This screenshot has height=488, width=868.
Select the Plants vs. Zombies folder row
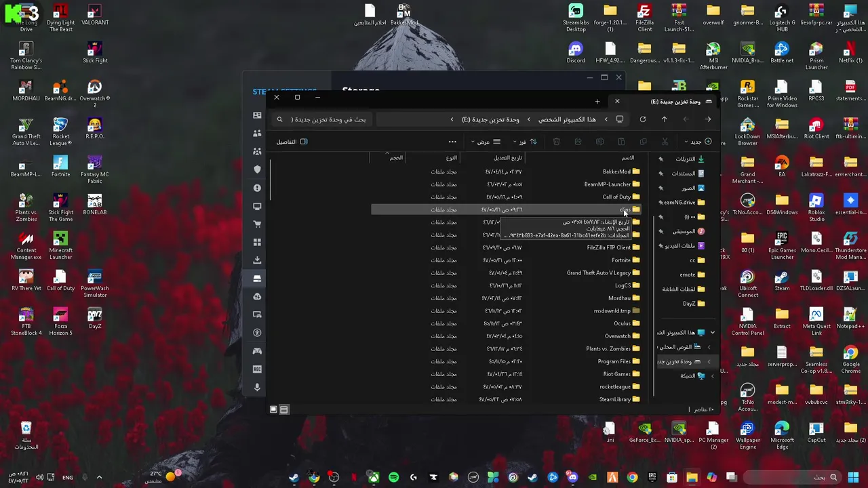506,348
